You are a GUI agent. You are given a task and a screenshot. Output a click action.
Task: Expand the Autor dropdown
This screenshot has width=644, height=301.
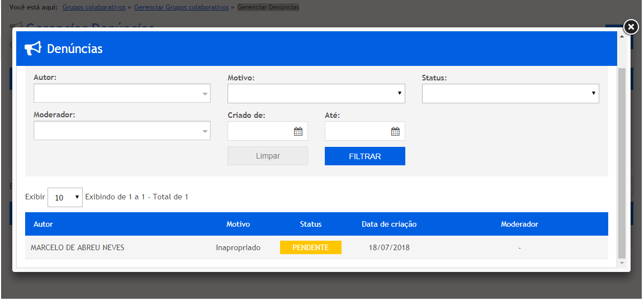point(122,94)
